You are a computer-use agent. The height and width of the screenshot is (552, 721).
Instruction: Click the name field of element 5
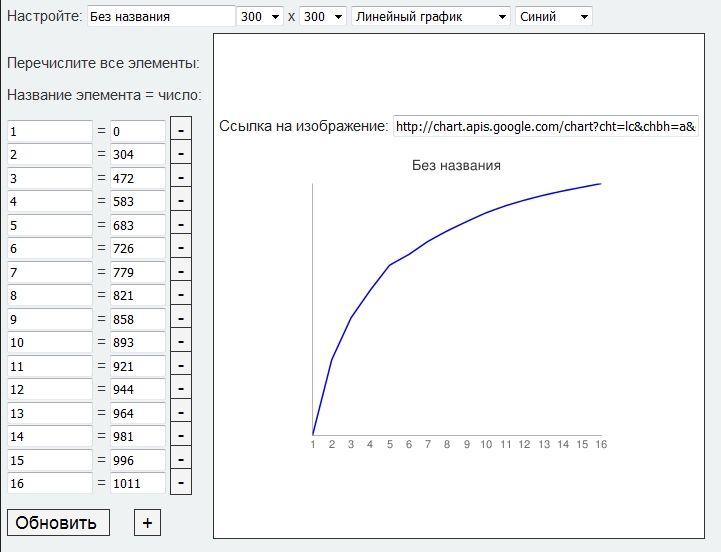click(x=49, y=225)
